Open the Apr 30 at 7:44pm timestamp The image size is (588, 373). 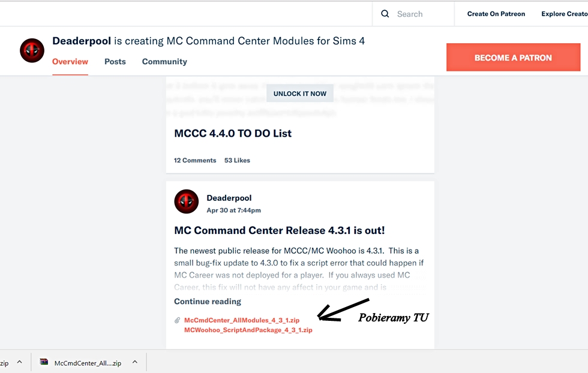click(x=233, y=210)
